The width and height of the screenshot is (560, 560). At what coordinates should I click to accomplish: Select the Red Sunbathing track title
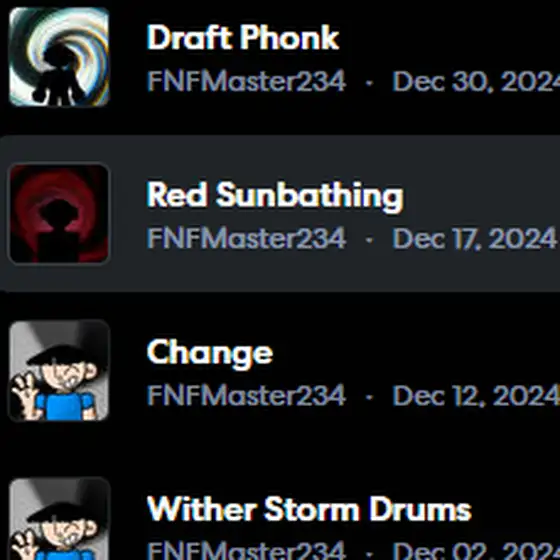point(275,196)
